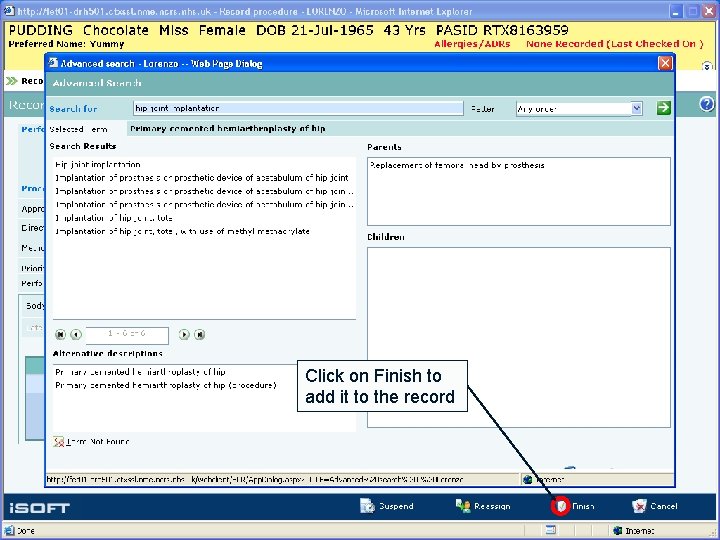Open help via blue question mark icon

pos(707,104)
